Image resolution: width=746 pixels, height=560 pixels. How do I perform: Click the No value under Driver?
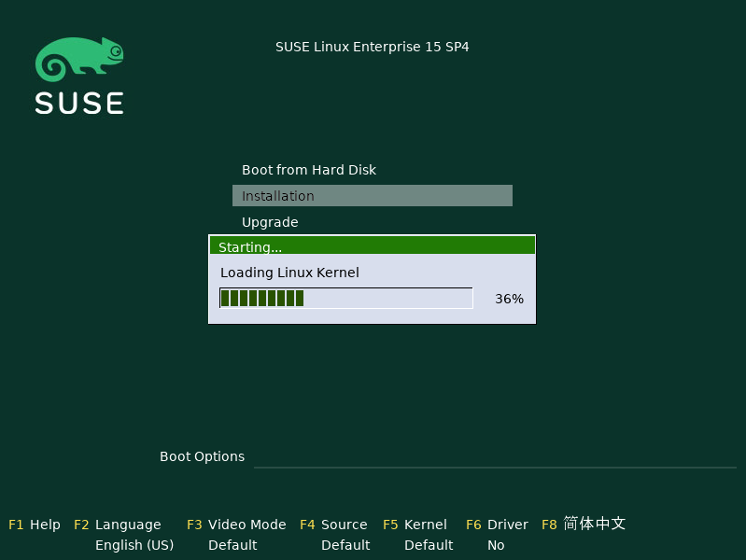pos(496,545)
